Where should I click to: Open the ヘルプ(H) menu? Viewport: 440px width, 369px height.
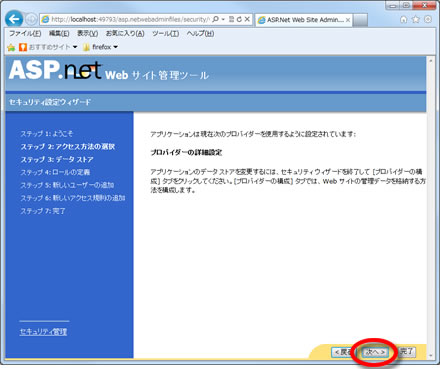(200, 33)
